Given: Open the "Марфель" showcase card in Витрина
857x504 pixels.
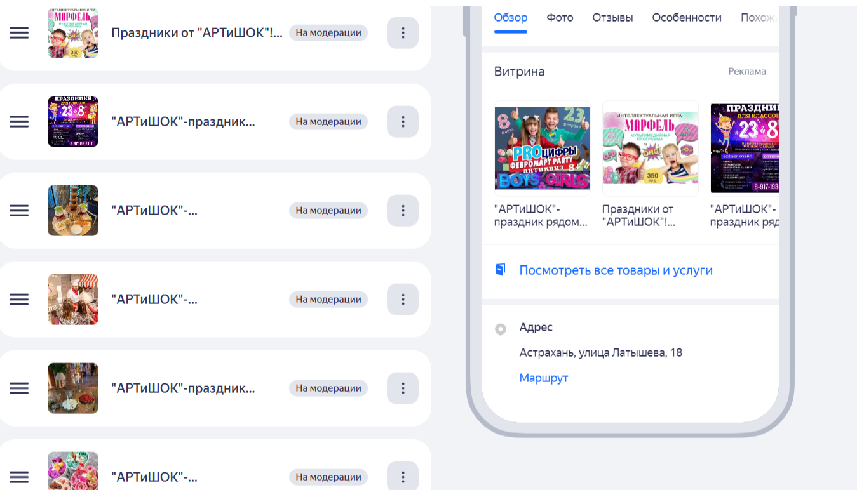Looking at the screenshot, I should click(650, 149).
